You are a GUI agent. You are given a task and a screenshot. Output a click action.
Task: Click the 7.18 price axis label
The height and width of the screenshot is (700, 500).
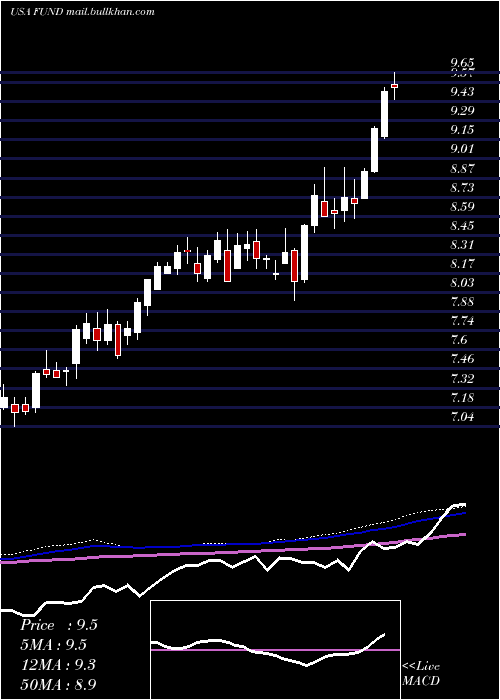pyautogui.click(x=462, y=398)
